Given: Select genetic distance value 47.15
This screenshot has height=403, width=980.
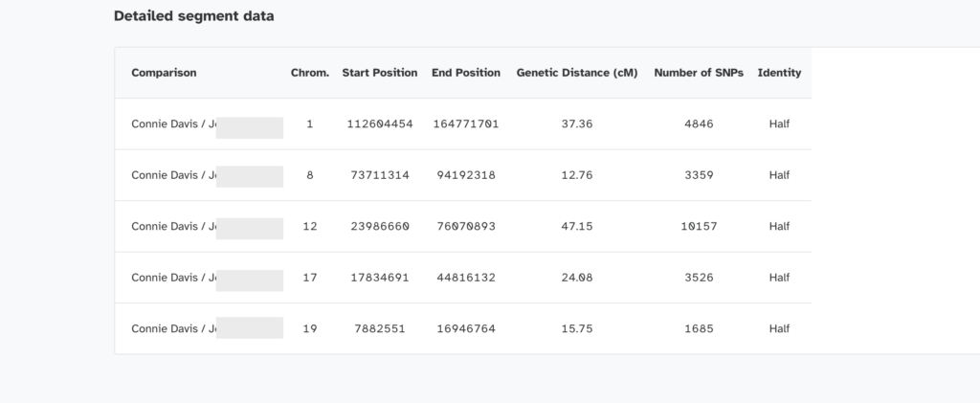Looking at the screenshot, I should [x=577, y=227].
